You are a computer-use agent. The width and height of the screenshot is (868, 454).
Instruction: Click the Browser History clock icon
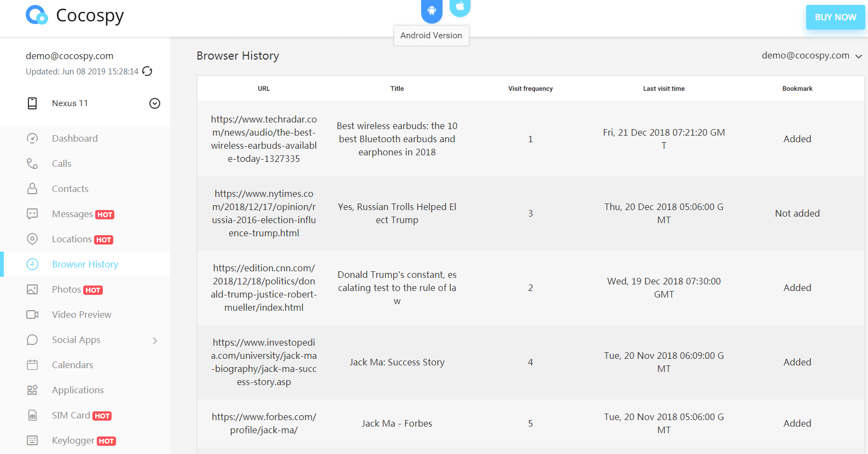32,264
